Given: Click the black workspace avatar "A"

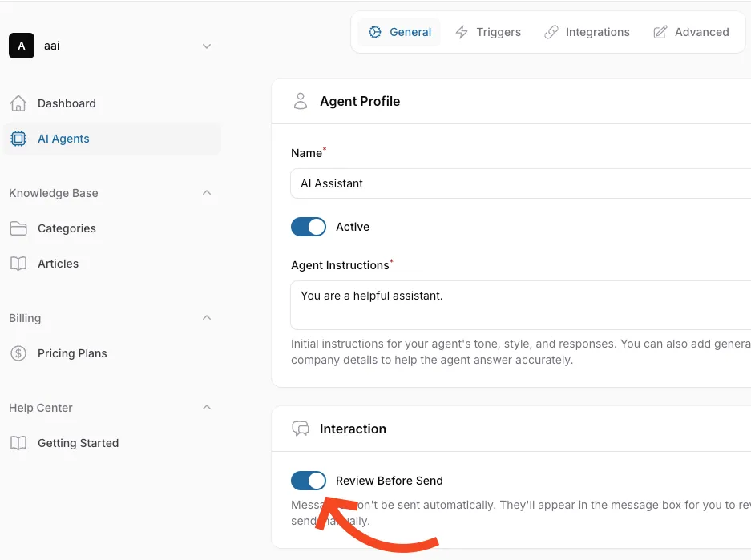Looking at the screenshot, I should (22, 46).
